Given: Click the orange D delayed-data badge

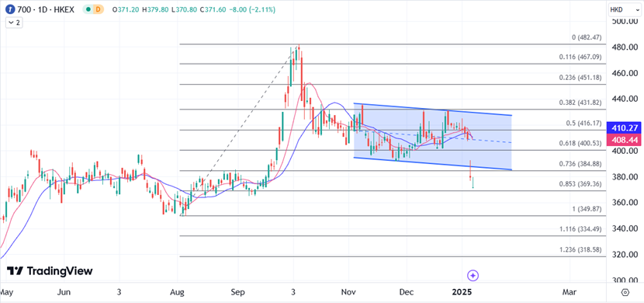Looking at the screenshot, I should [99, 9].
